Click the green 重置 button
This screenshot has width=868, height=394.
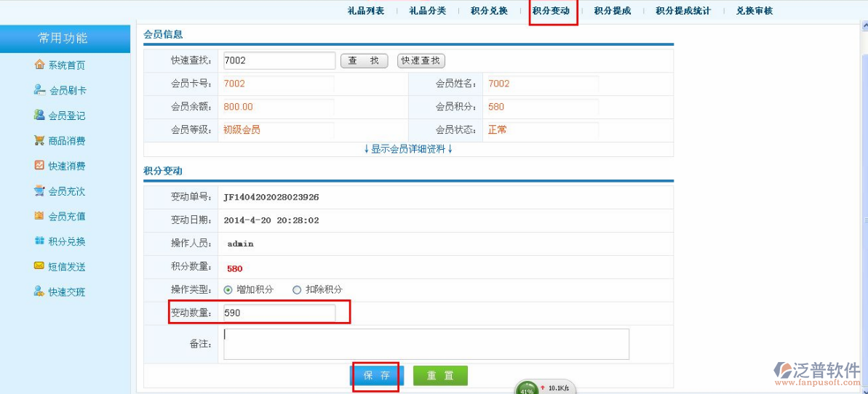point(440,376)
